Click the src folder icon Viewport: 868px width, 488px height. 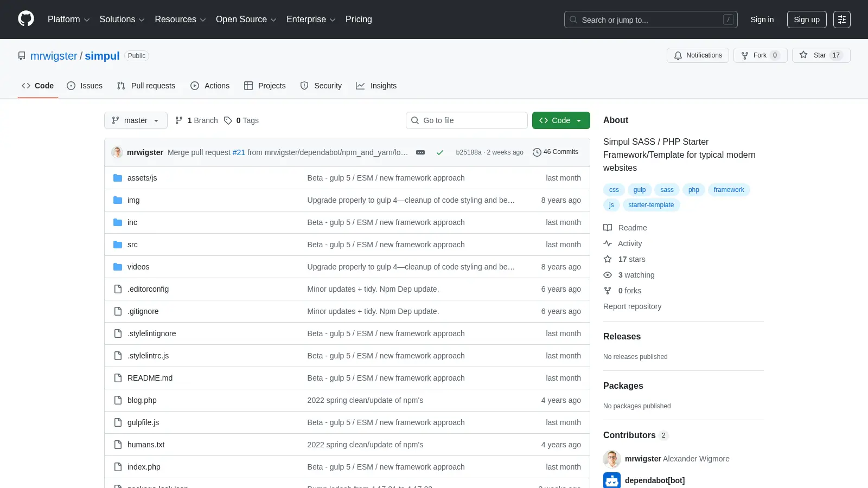[118, 245]
